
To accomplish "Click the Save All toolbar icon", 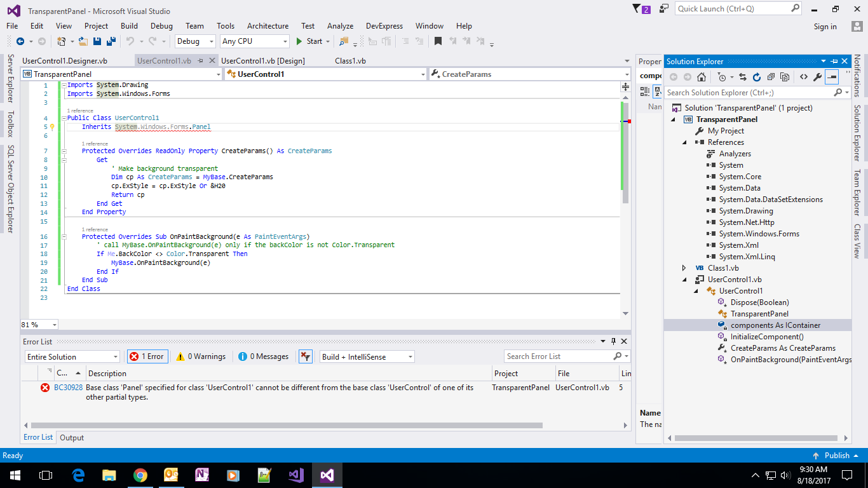I will click(111, 41).
